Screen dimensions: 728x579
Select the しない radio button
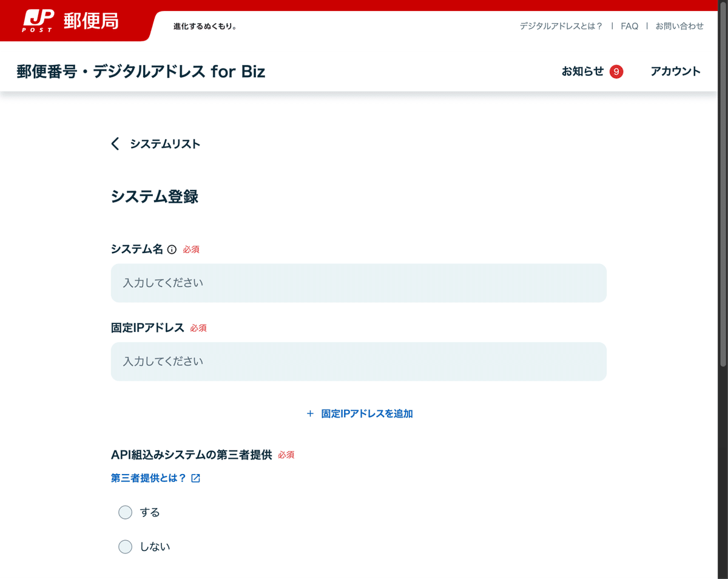point(125,546)
